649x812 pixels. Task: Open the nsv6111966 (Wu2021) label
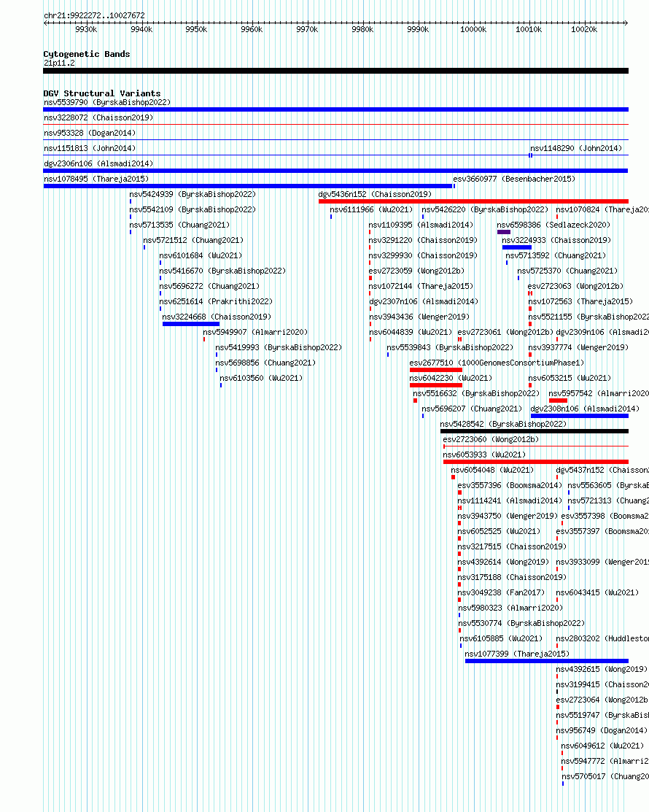click(x=371, y=209)
